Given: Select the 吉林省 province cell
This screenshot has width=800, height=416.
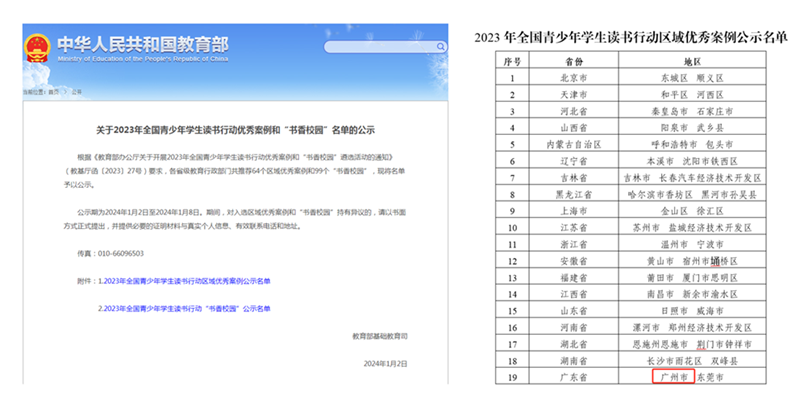Looking at the screenshot, I should 574,178.
